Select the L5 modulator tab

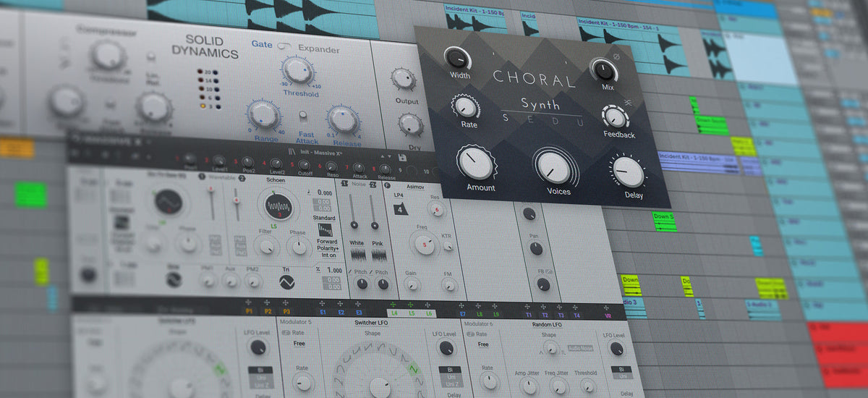pos(412,313)
